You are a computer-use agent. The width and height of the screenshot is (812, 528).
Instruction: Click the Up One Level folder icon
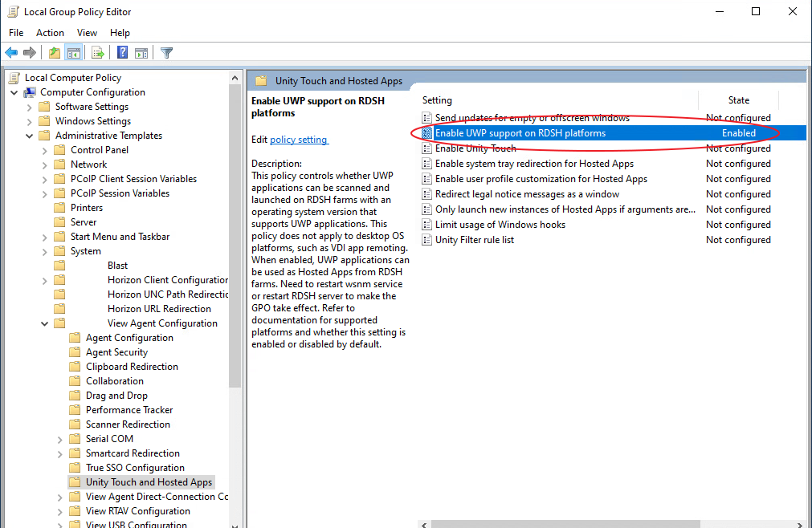(54, 53)
